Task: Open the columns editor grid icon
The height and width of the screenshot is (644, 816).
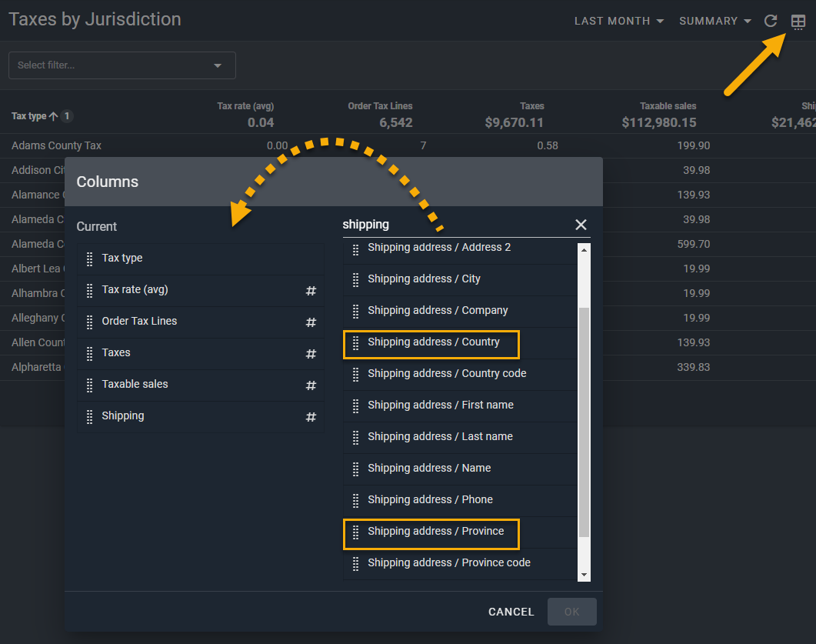Action: coord(798,22)
